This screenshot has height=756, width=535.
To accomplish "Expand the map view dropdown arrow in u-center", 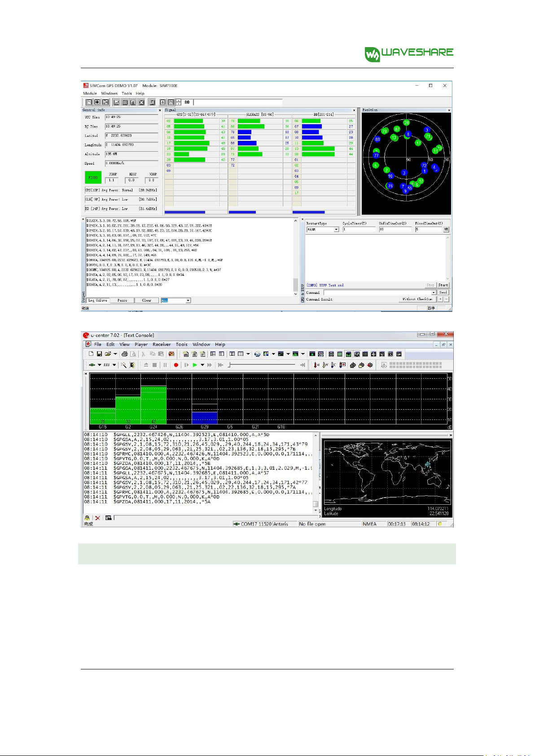I will click(273, 354).
